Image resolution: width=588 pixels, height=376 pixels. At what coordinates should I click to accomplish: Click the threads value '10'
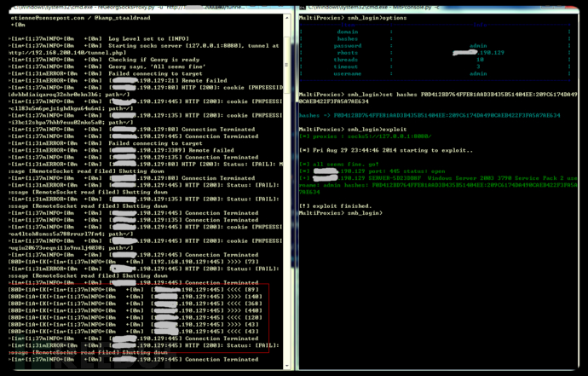[480, 60]
